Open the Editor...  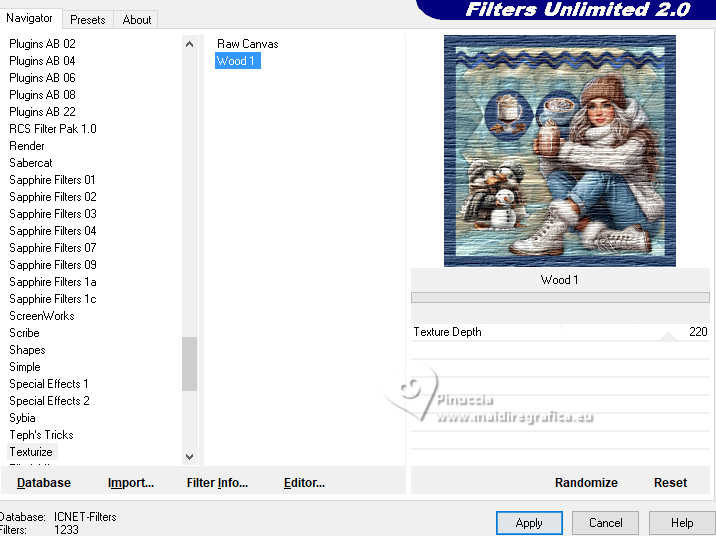coord(304,483)
